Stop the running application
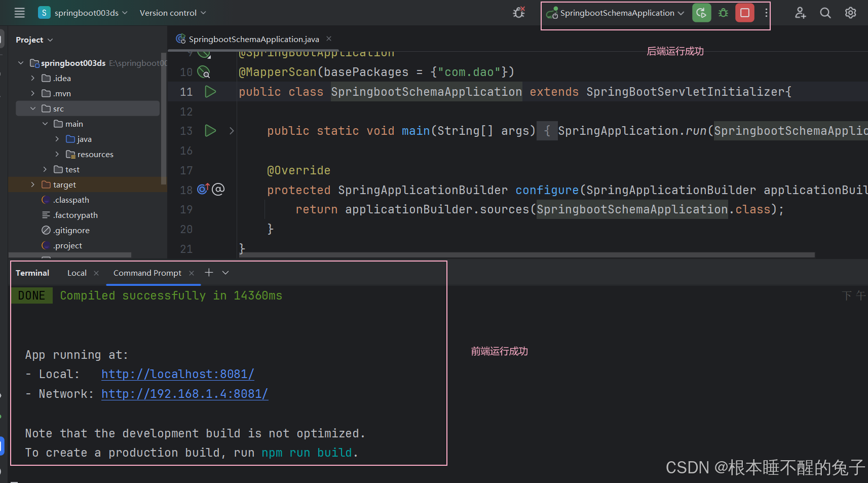This screenshot has width=868, height=483. tap(744, 13)
